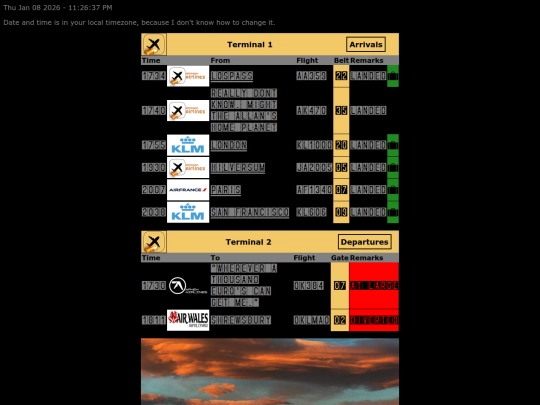This screenshot has width=540, height=405.
Task: Click departure time 1730
Action: click(154, 285)
